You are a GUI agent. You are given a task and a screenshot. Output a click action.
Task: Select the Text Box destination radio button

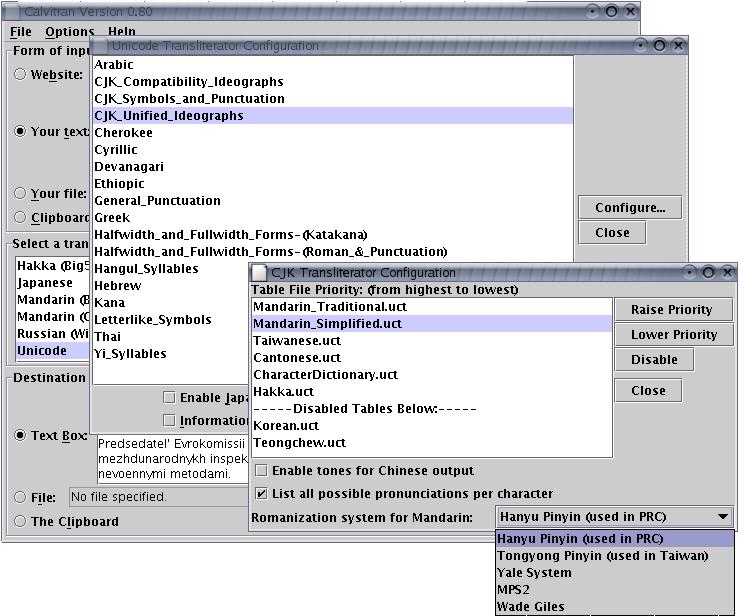pos(20,435)
